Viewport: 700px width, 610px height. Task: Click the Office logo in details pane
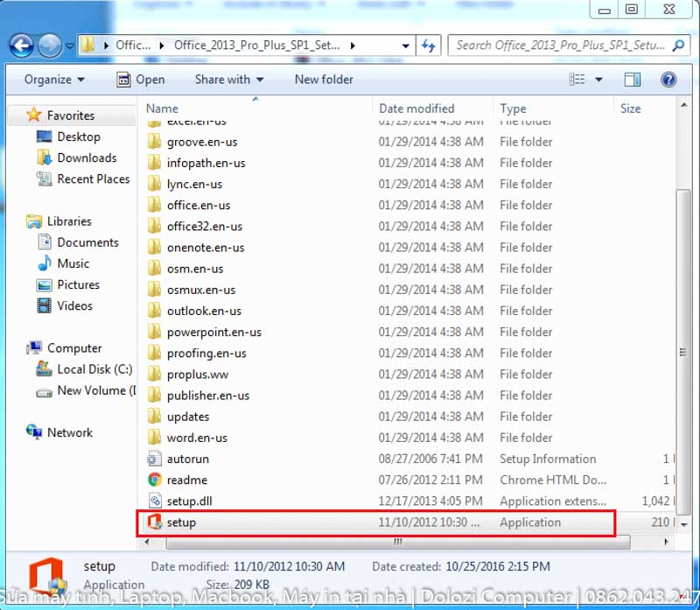[45, 577]
